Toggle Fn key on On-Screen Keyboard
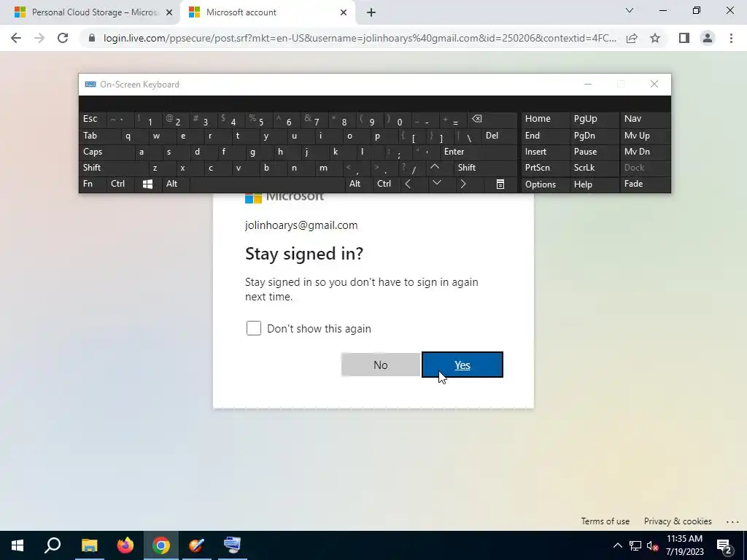 click(93, 184)
